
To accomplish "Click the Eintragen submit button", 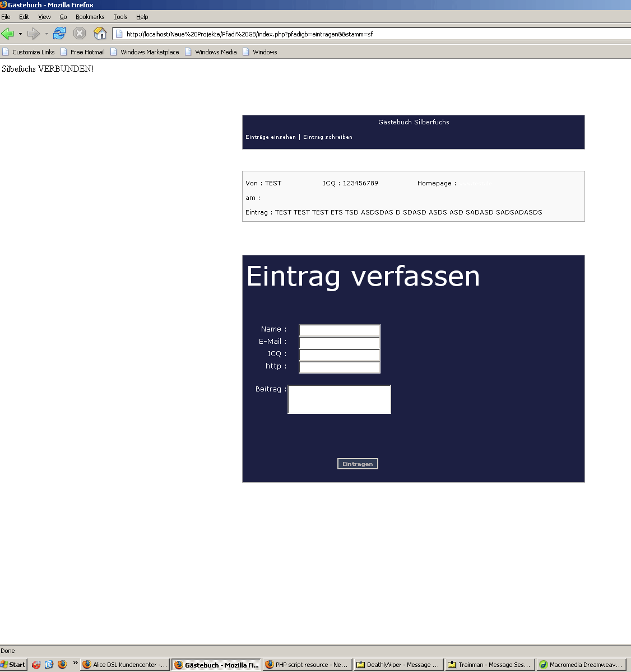I will 358,464.
